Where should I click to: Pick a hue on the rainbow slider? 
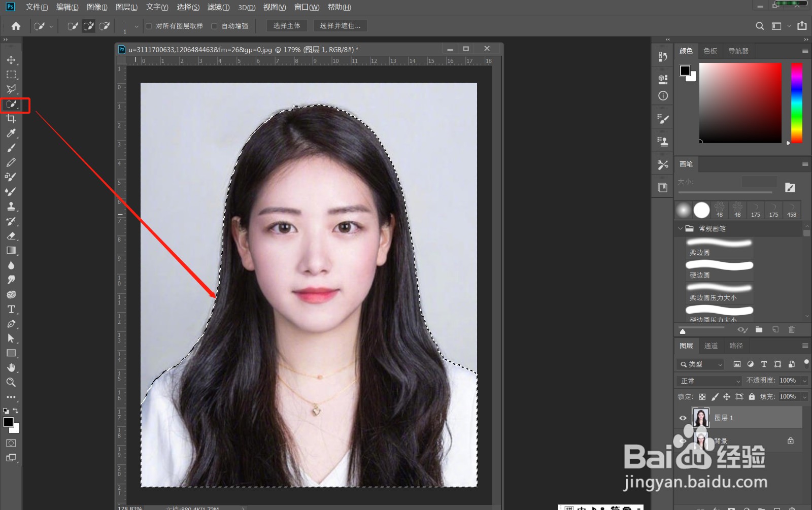point(797,103)
